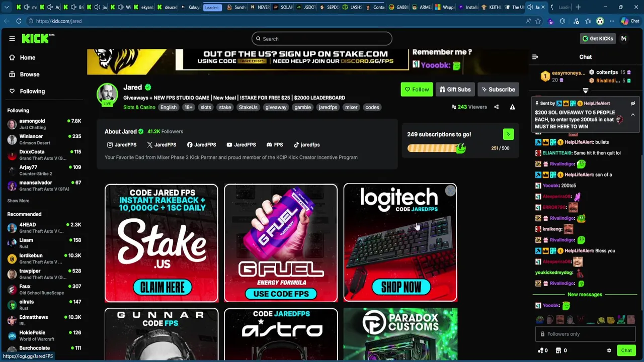
Task: Open the user profile avatar menu
Action: pos(624,39)
